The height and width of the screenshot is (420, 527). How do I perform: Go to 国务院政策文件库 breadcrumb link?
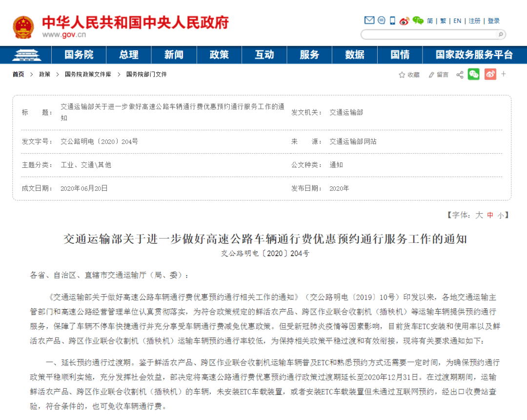pos(88,74)
